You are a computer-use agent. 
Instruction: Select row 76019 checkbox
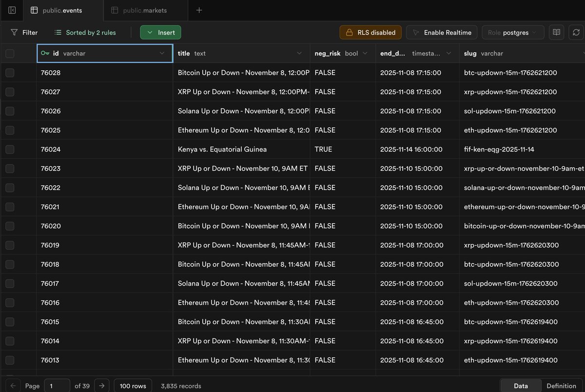click(10, 245)
